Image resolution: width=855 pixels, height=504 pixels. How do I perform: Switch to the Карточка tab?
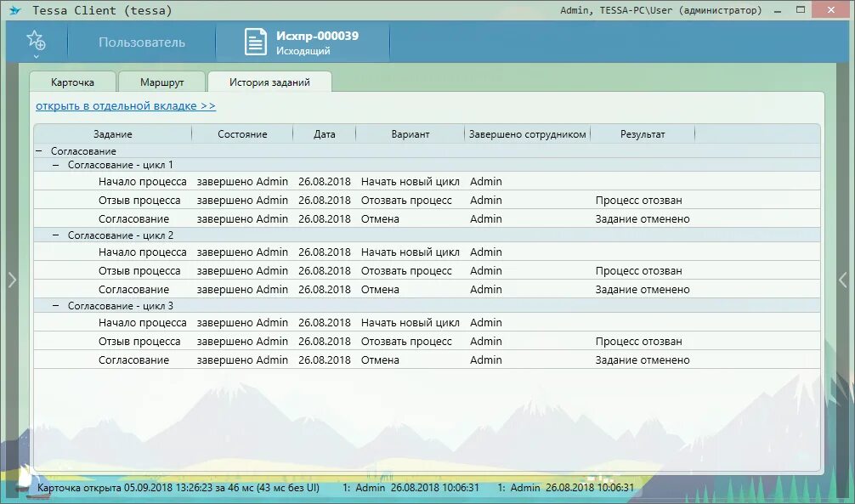coord(72,82)
